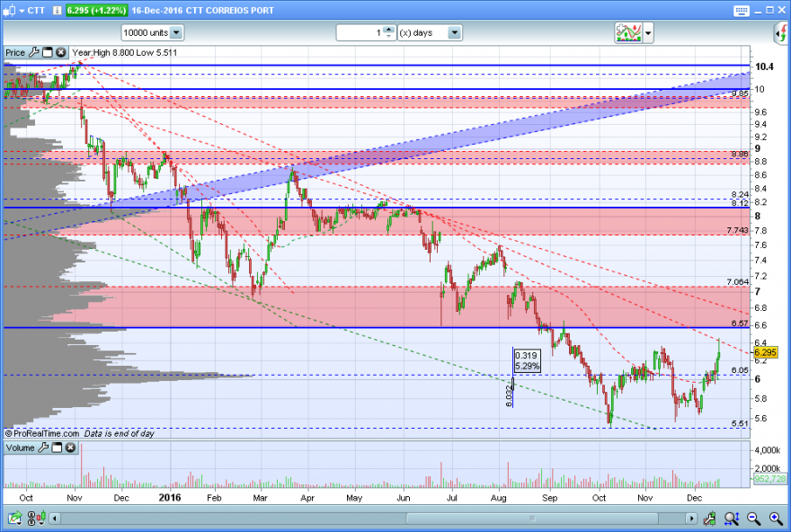Expand the CTT instrument dropdown arrow
Image resolution: width=791 pixels, height=532 pixels.
[22, 11]
